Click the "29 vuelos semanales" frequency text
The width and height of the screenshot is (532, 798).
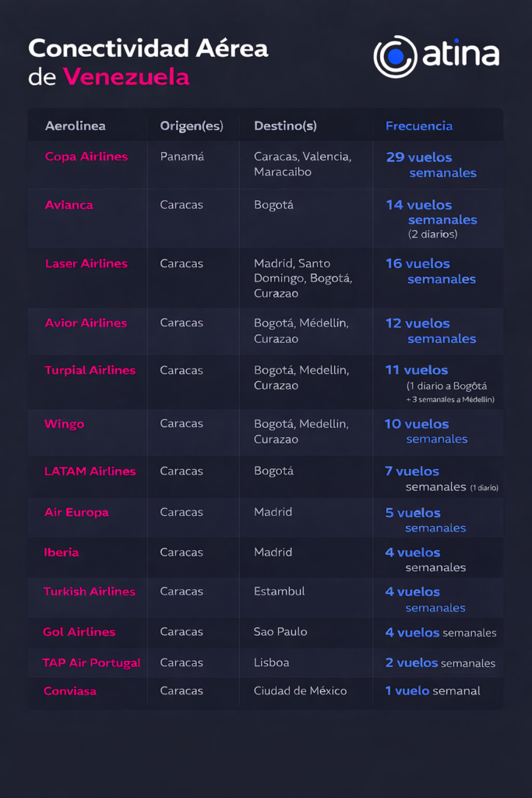tap(431, 164)
